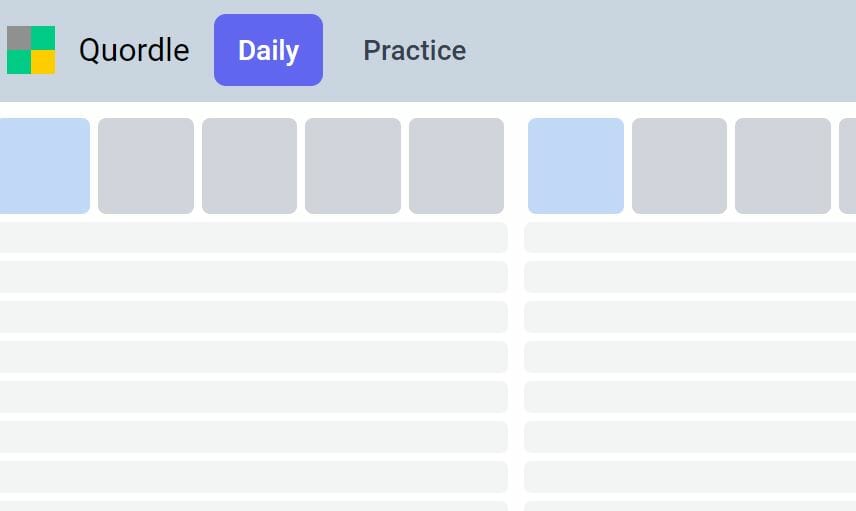Image resolution: width=856 pixels, height=511 pixels.
Task: Click the third tile in right board's active row
Action: point(783,166)
